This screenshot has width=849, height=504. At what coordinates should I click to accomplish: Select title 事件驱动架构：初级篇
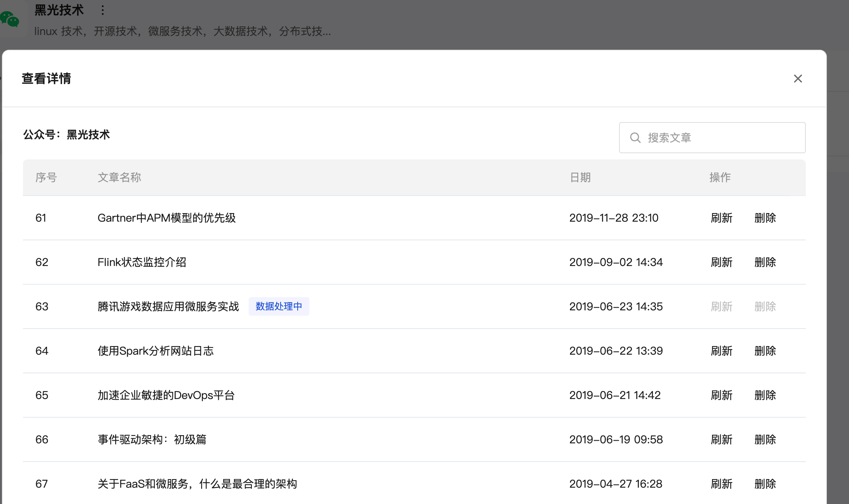[152, 439]
